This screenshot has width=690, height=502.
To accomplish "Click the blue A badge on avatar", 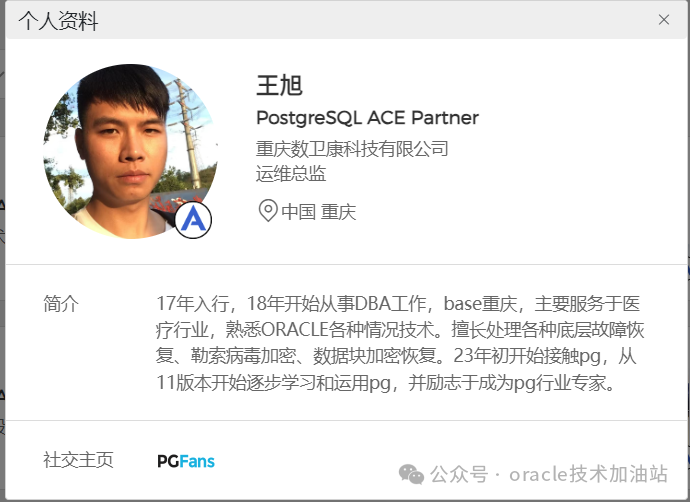I will pyautogui.click(x=193, y=220).
